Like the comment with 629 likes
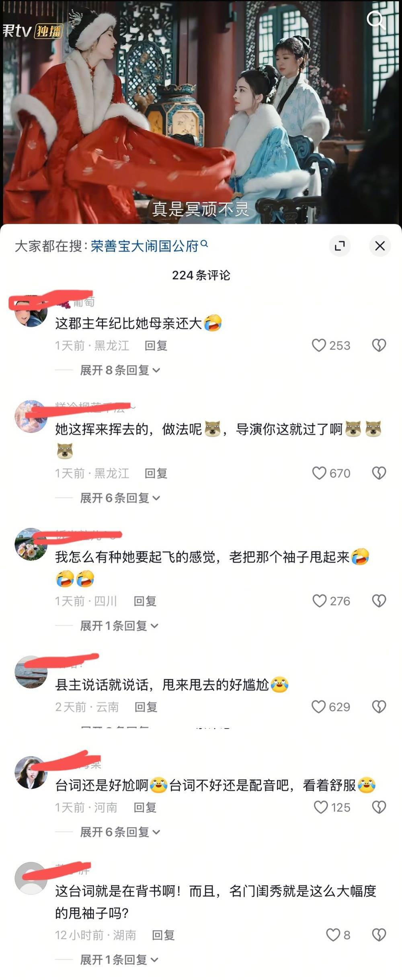The image size is (402, 980). (x=318, y=707)
